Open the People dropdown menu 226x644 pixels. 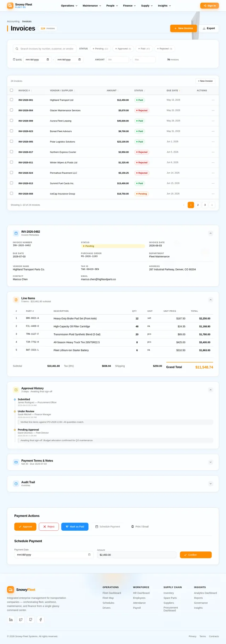pyautogui.click(x=112, y=6)
